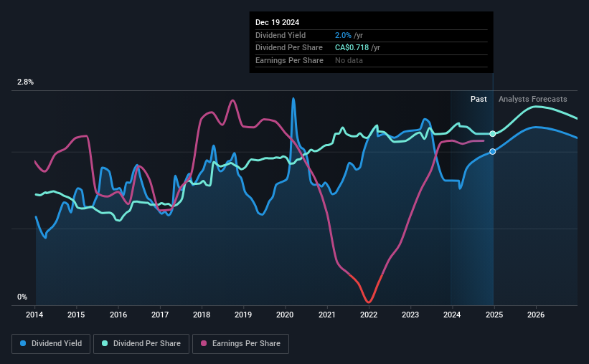The width and height of the screenshot is (589, 364).
Task: Click the 2018 x-axis label
Action: coord(202,315)
